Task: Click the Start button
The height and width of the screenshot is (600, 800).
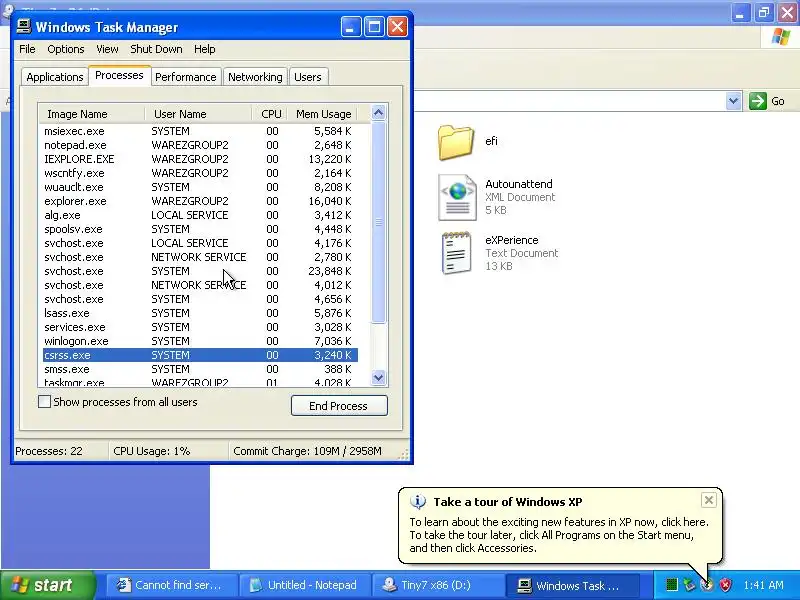Action: pos(47,585)
